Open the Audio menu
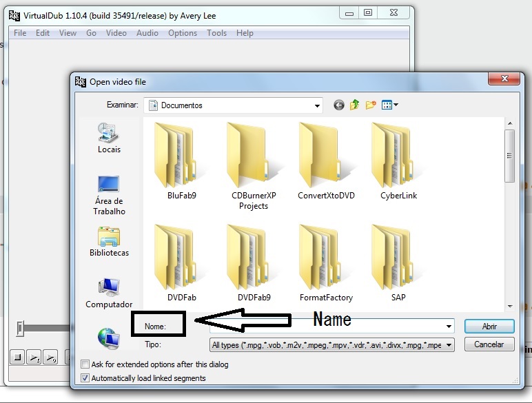 click(147, 33)
